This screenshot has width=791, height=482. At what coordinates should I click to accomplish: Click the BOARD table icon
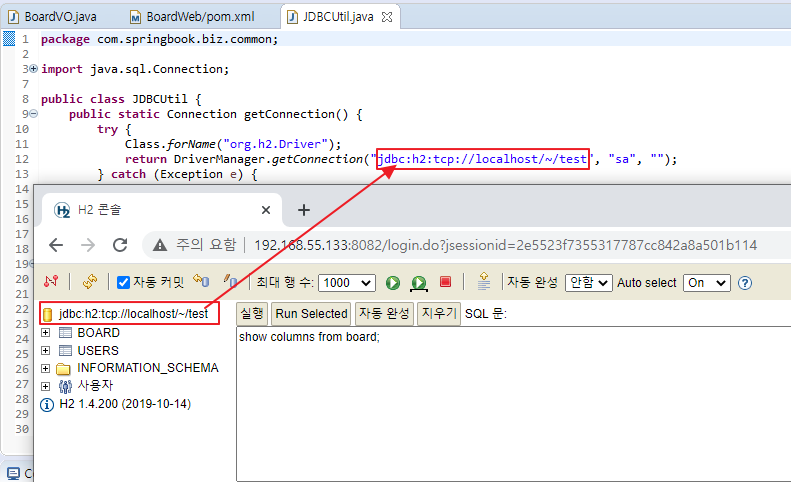point(65,333)
